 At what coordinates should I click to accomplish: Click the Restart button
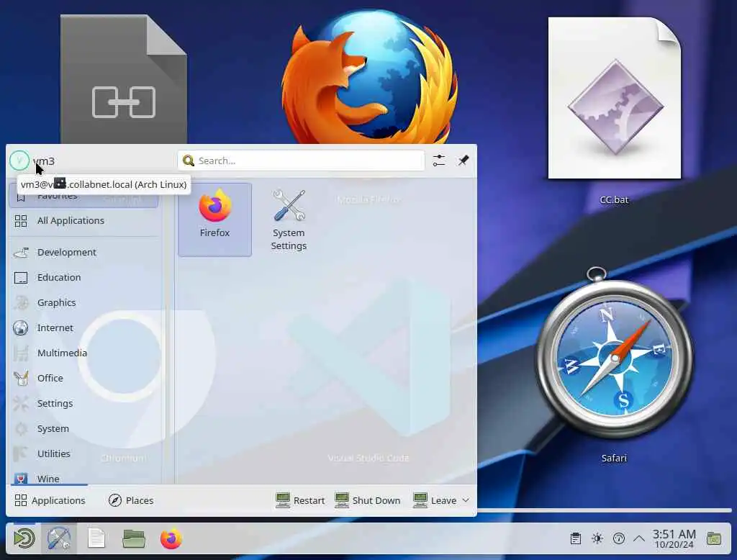tap(300, 500)
